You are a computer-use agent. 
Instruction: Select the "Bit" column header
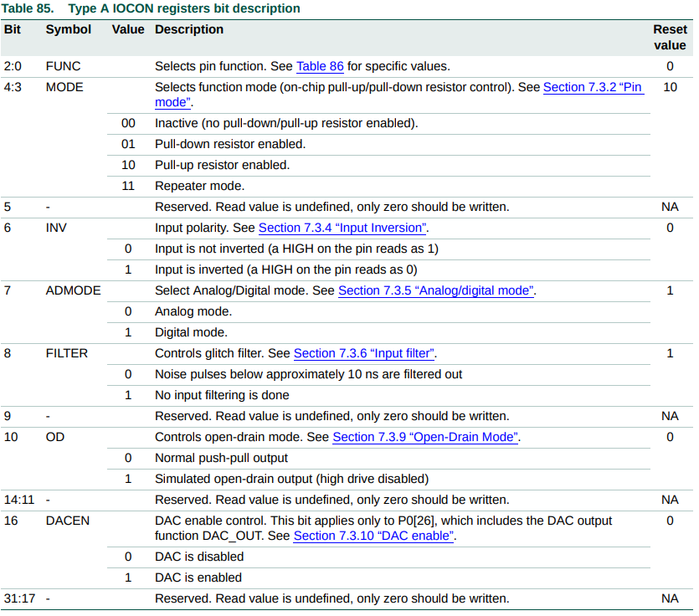[x=13, y=29]
